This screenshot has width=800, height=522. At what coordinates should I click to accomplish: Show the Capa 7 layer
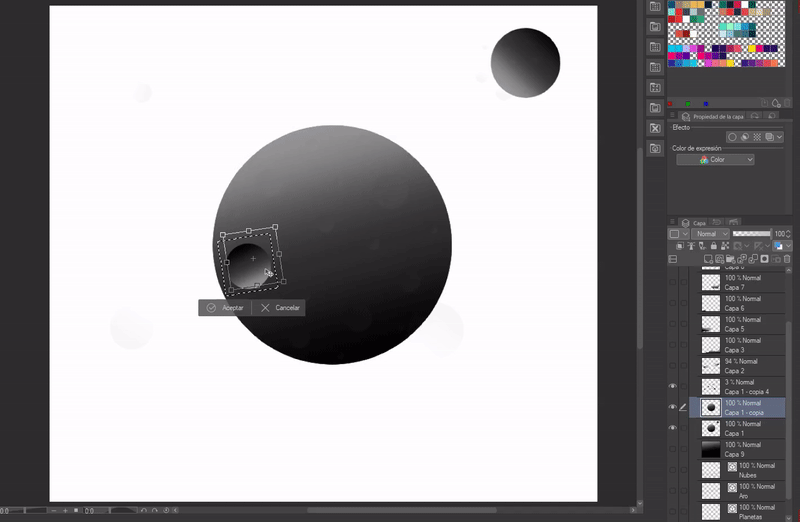[x=672, y=282]
